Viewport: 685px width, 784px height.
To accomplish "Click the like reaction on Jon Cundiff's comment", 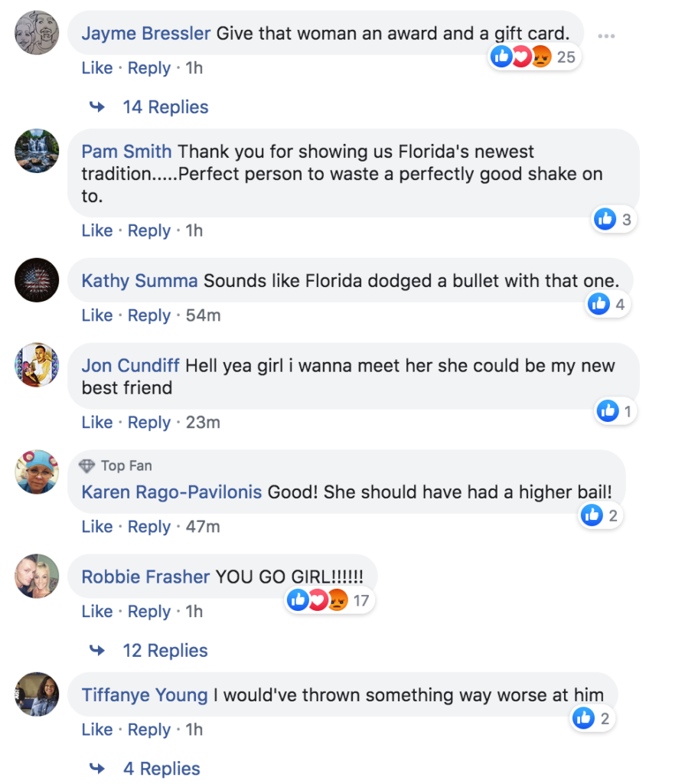I will pos(608,411).
